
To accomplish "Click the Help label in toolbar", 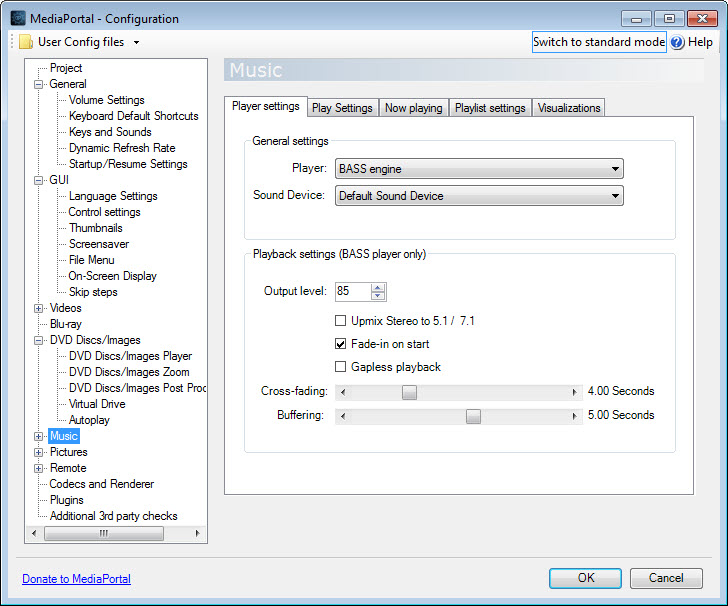I will (700, 42).
